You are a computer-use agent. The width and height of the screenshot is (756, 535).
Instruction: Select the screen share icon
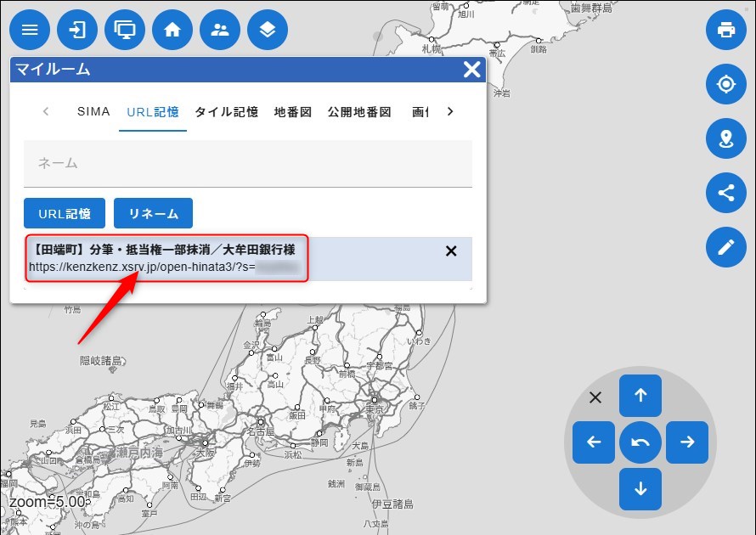click(x=124, y=30)
